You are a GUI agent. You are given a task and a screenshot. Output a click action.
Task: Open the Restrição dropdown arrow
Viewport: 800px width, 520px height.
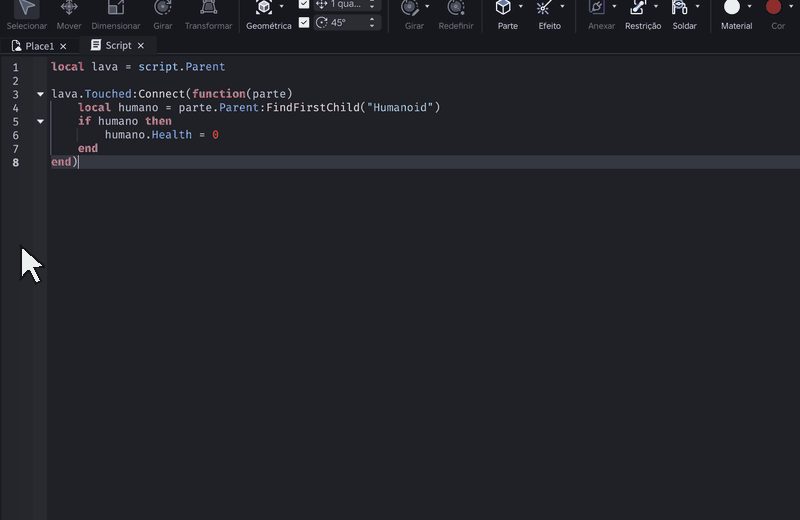656,7
